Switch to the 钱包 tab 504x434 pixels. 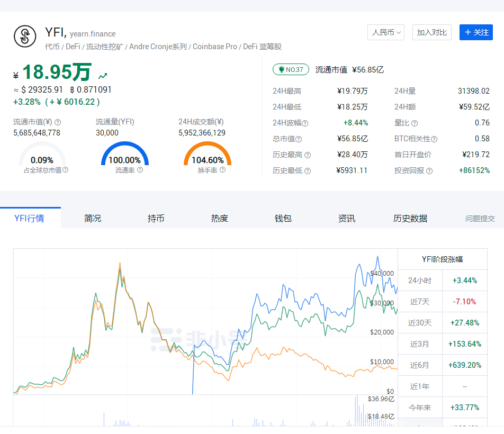coord(283,218)
